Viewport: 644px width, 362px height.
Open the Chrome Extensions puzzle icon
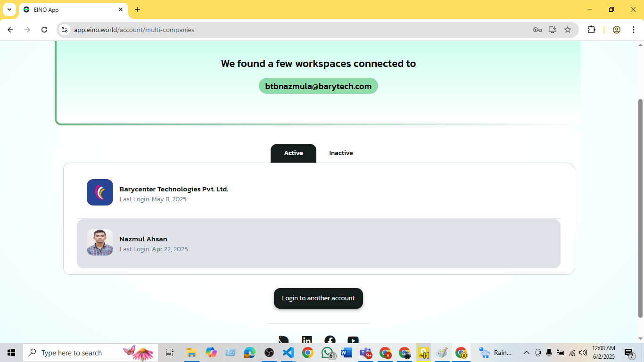[x=591, y=30]
